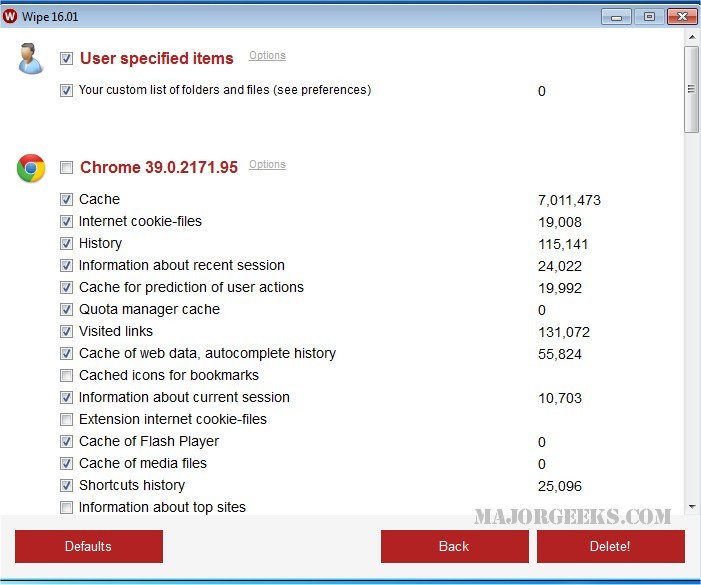Maximize the Wipe window

pyautogui.click(x=649, y=16)
